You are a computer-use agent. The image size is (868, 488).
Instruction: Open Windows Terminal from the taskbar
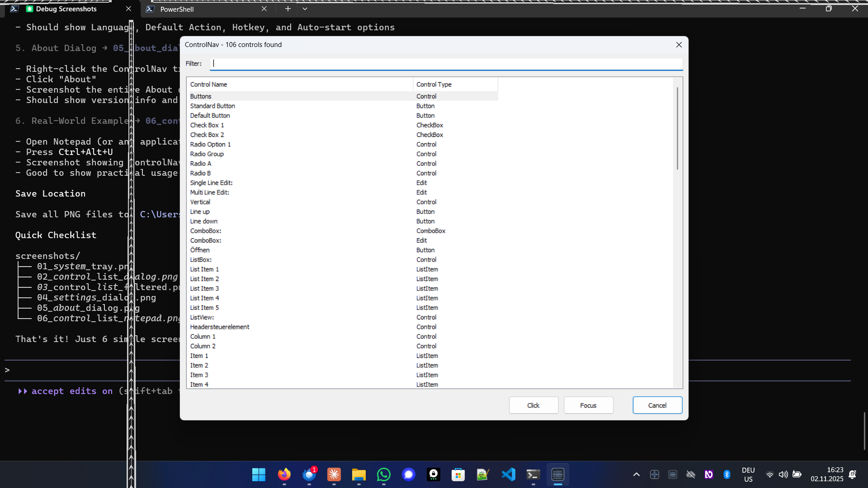tap(533, 475)
